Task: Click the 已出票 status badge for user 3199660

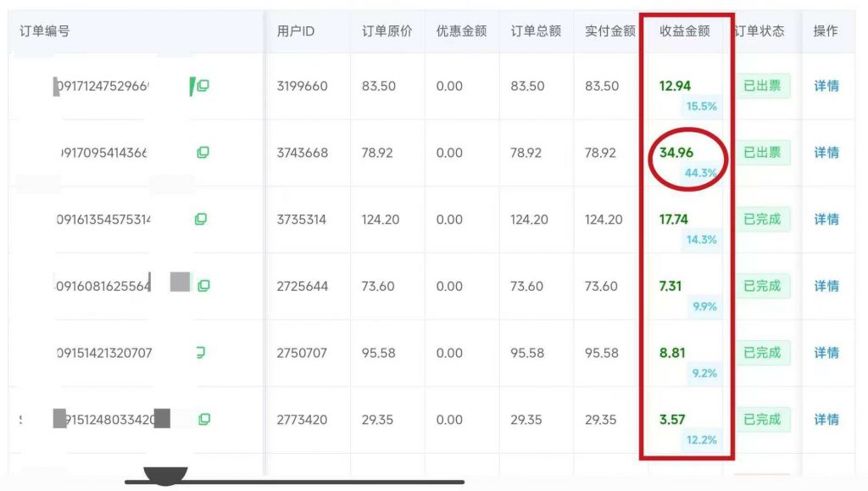Action: click(x=761, y=86)
